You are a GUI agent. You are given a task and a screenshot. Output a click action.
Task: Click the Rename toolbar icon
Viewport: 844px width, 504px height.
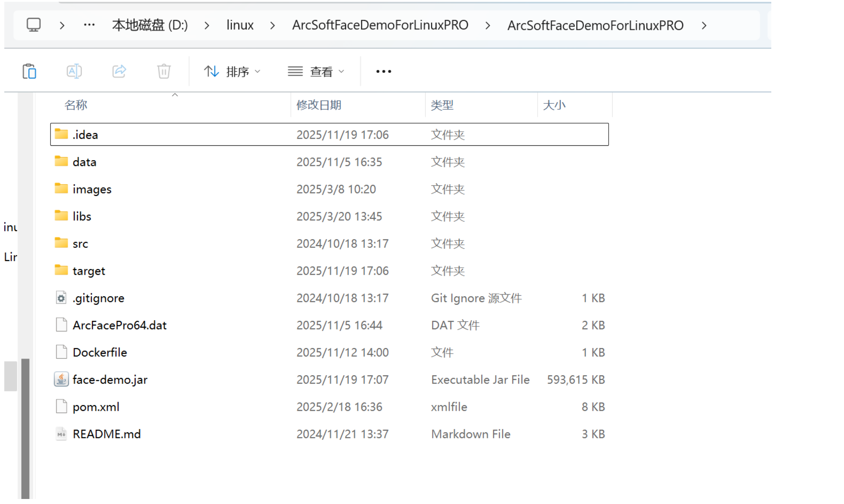(74, 71)
